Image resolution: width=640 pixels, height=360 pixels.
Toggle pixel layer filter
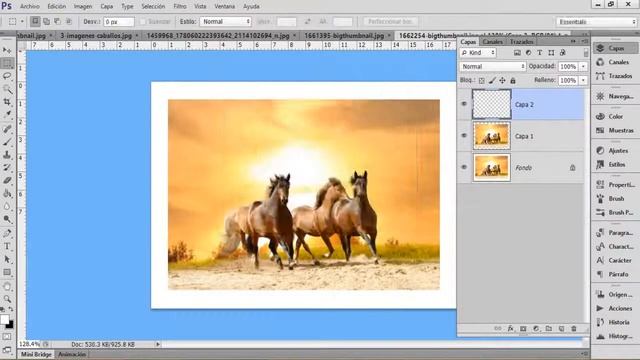517,53
